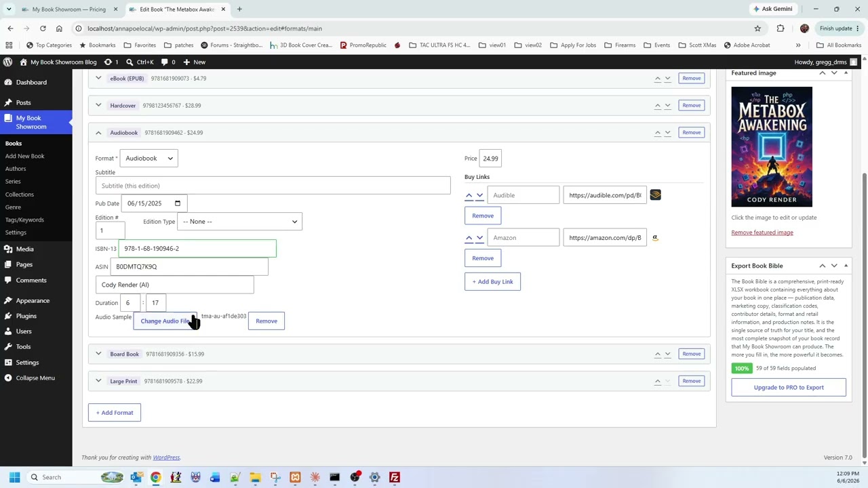The height and width of the screenshot is (488, 868).
Task: Click the Audible logo icon
Action: (x=655, y=195)
